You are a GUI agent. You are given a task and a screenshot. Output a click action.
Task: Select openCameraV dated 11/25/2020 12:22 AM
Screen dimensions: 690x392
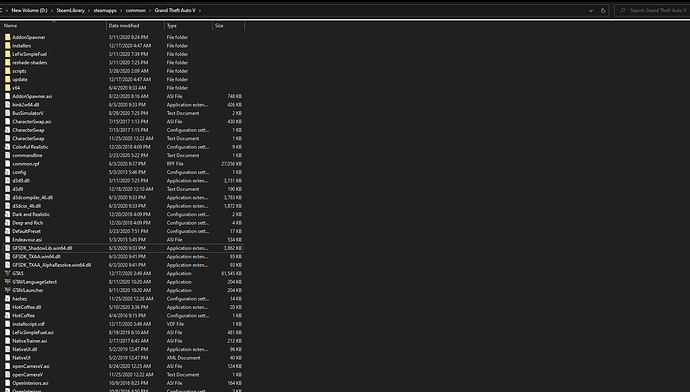[x=28, y=374]
